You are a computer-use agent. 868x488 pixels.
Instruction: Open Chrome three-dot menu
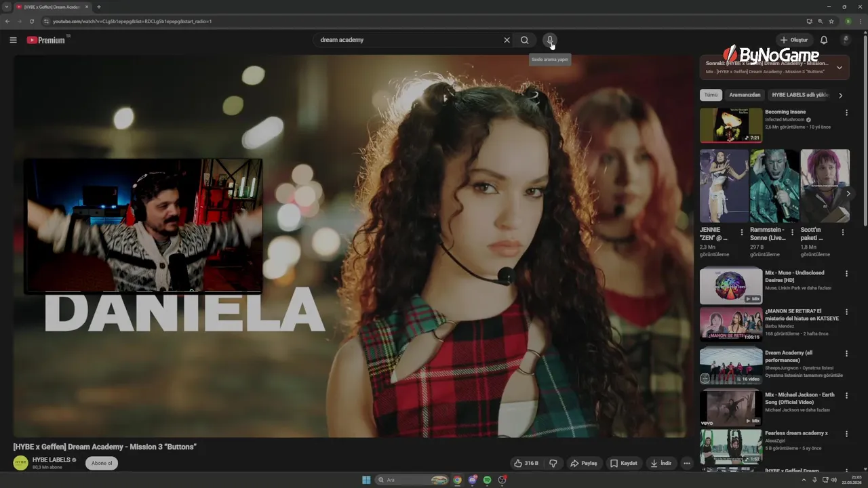click(860, 21)
